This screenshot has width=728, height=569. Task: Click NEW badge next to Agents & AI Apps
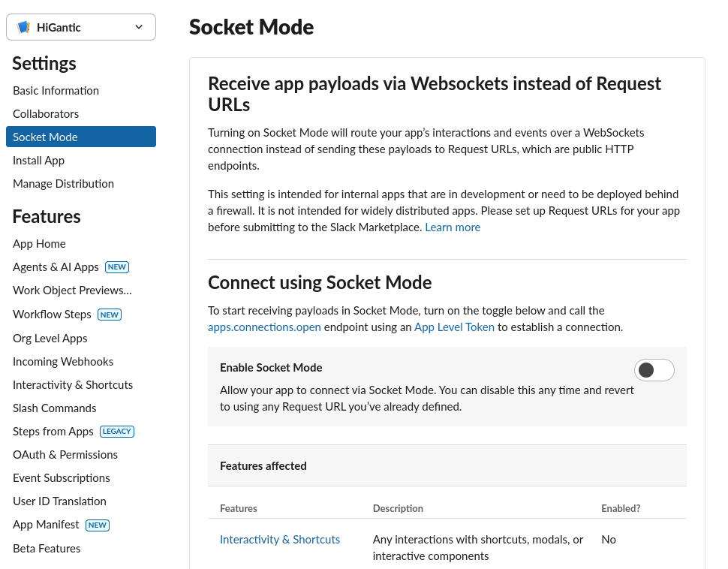pos(117,267)
